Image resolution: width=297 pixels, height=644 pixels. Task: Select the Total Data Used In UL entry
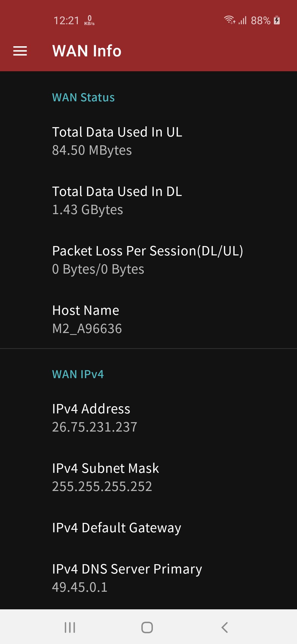(148, 141)
